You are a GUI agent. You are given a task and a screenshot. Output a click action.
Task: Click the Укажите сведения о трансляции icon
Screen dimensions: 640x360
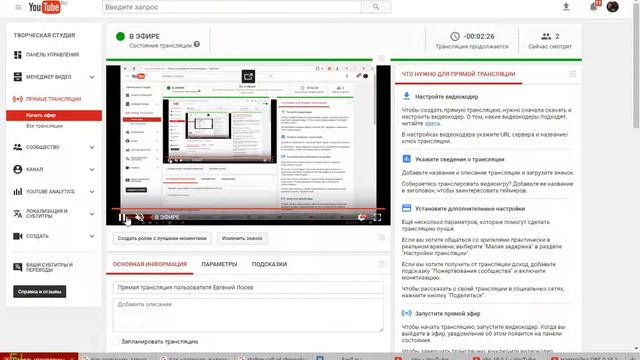[406, 159]
